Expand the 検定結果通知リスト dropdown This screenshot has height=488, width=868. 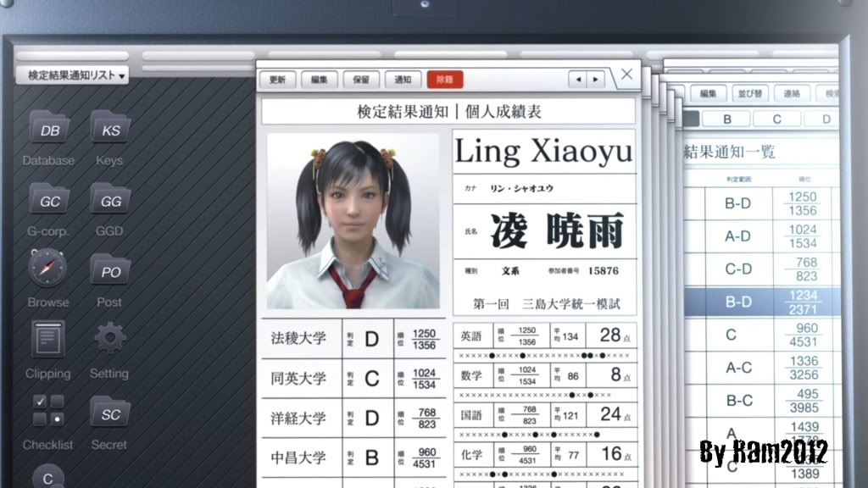click(73, 75)
